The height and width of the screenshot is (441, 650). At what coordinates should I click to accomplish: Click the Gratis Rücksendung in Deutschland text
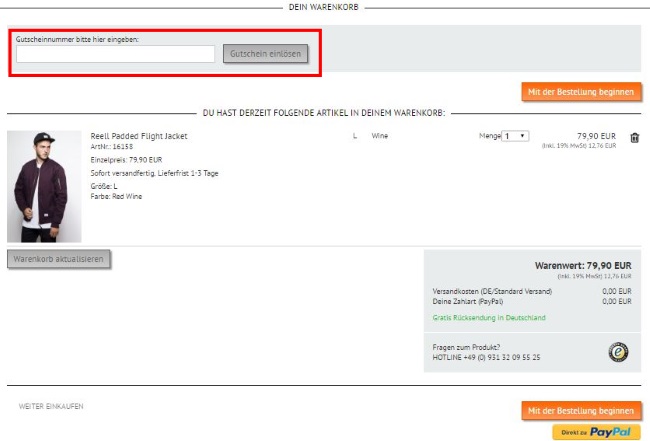[489, 318]
